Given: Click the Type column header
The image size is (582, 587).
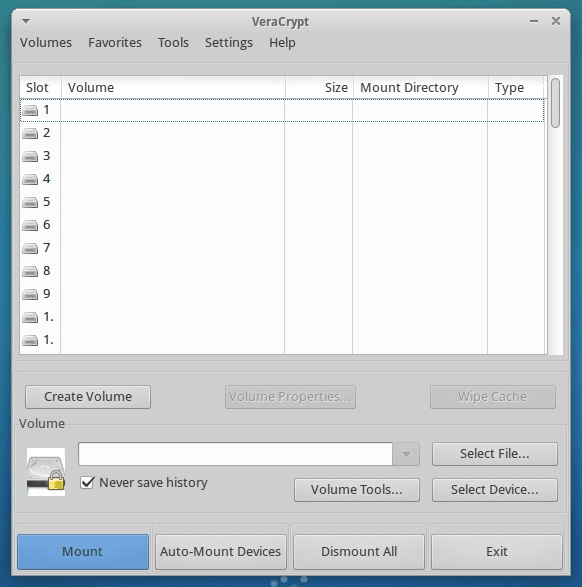Looking at the screenshot, I should coord(516,88).
